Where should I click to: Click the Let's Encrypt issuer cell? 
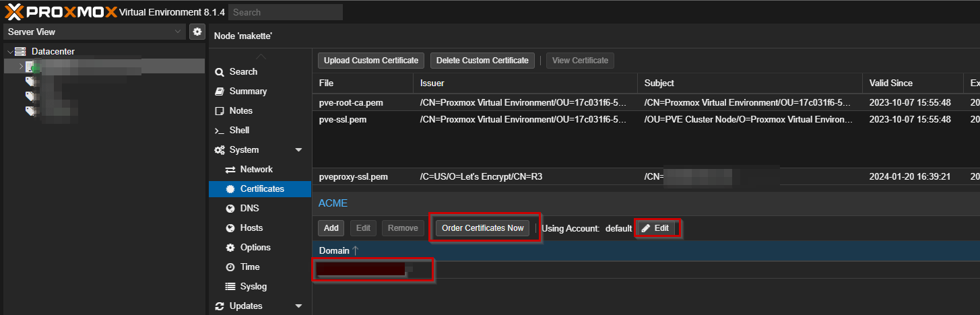pyautogui.click(x=525, y=177)
